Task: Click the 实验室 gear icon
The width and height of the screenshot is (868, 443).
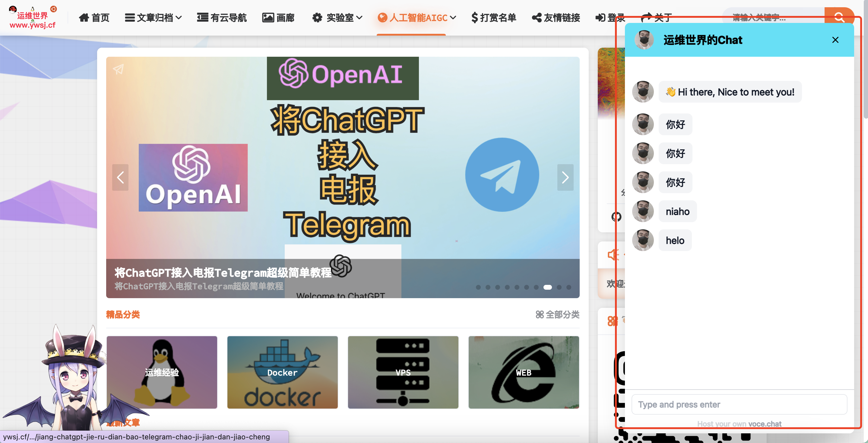Action: point(317,18)
